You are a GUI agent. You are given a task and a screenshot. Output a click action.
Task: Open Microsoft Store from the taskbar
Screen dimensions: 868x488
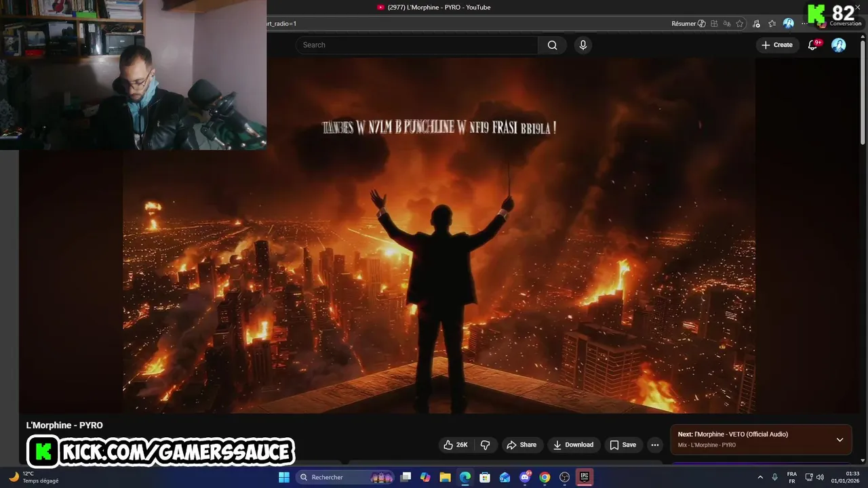(485, 477)
